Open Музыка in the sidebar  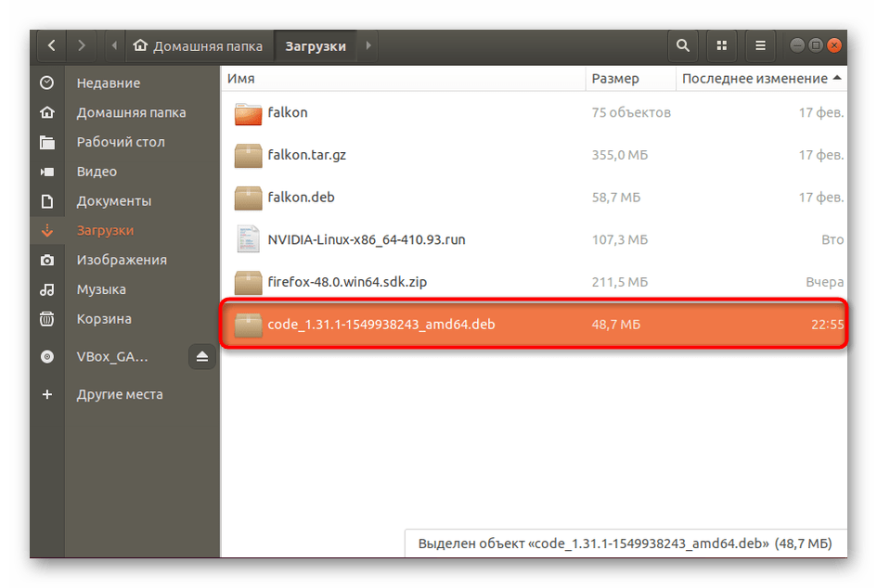pos(125,289)
